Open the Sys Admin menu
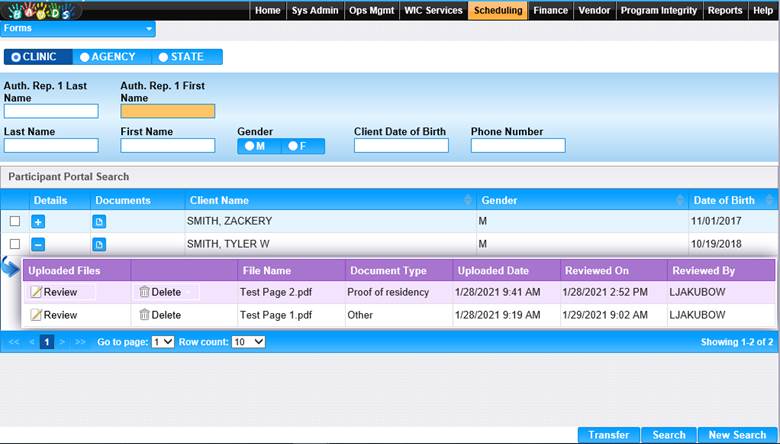Screen dimensions: 780x444 (x=315, y=10)
